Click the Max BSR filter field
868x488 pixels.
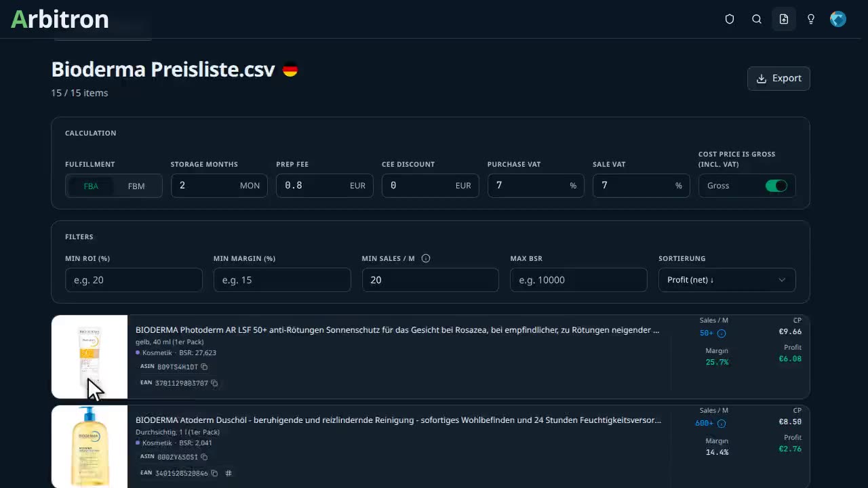click(578, 280)
